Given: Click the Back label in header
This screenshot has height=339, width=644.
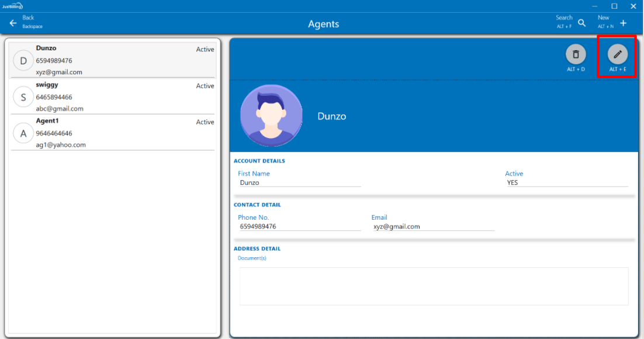Looking at the screenshot, I should pyautogui.click(x=28, y=18).
